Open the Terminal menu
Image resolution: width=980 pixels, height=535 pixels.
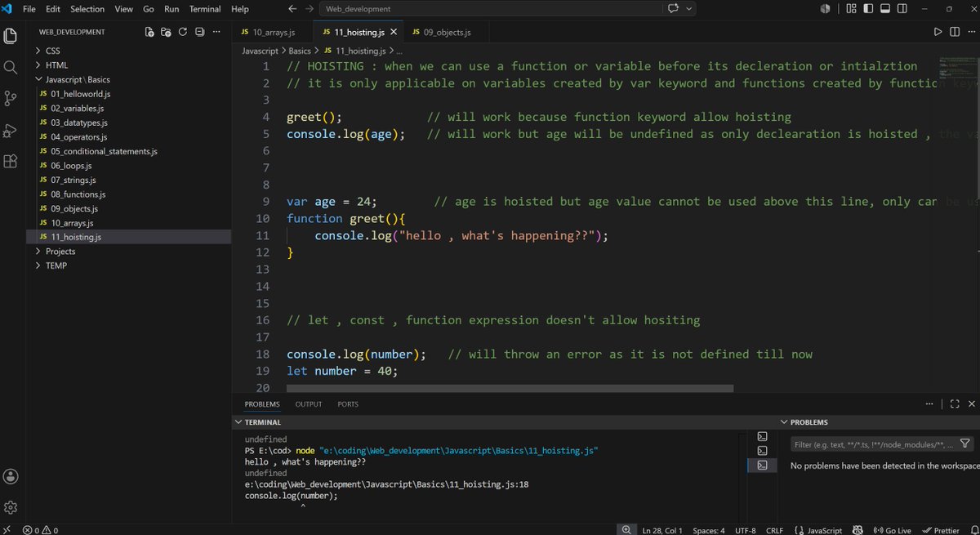click(204, 9)
